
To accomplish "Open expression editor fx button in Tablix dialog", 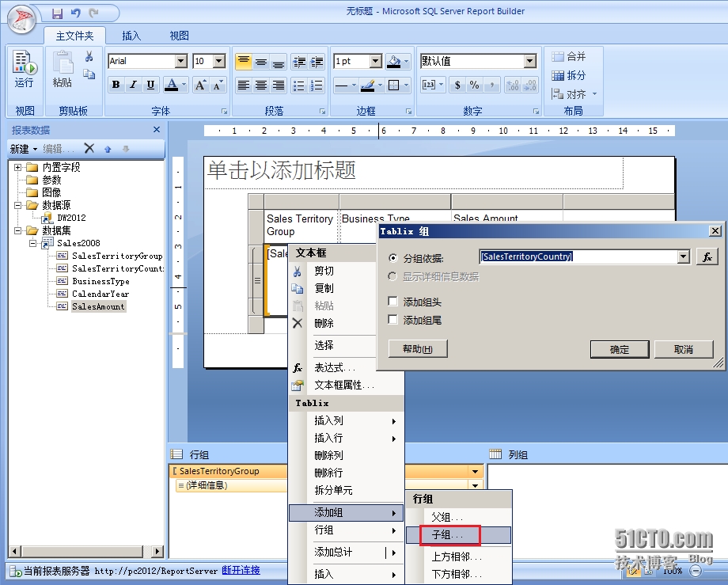I will click(x=707, y=256).
